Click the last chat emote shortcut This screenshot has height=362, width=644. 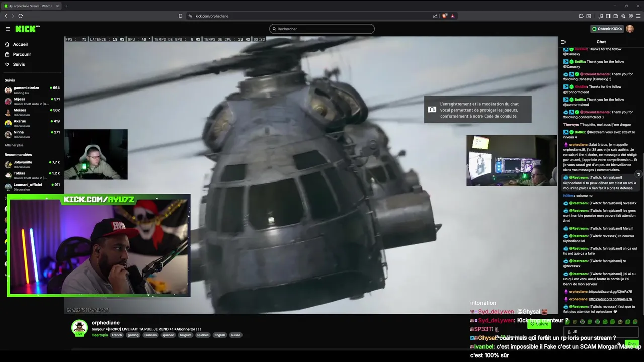[635, 322]
